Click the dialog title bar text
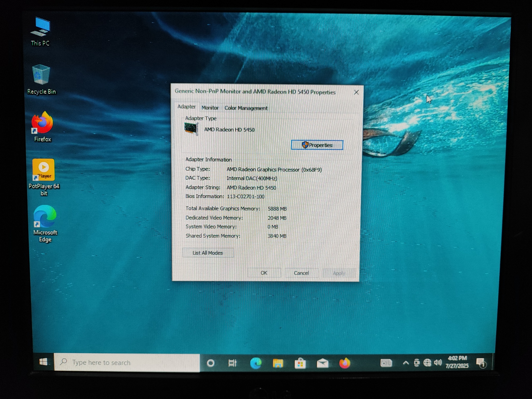This screenshot has height=399, width=532. pyautogui.click(x=255, y=92)
